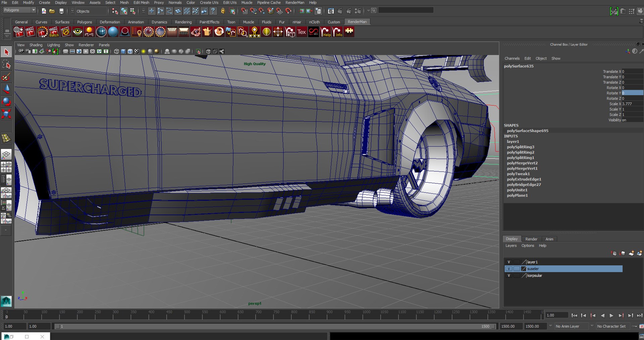The image size is (644, 340).
Task: Open the No Character Set dropdown arrow
Action: [x=592, y=326]
